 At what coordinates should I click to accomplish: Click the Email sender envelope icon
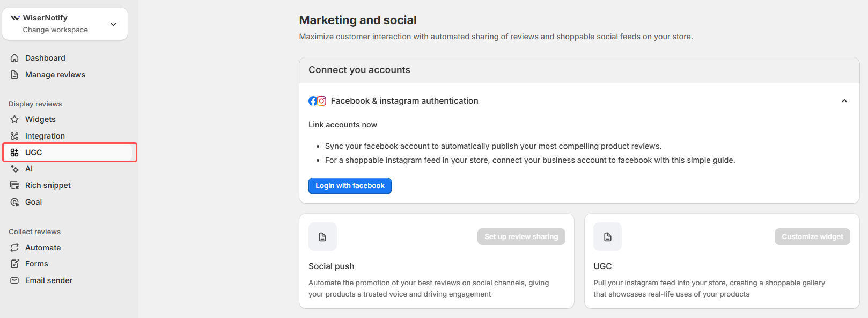pyautogui.click(x=14, y=280)
